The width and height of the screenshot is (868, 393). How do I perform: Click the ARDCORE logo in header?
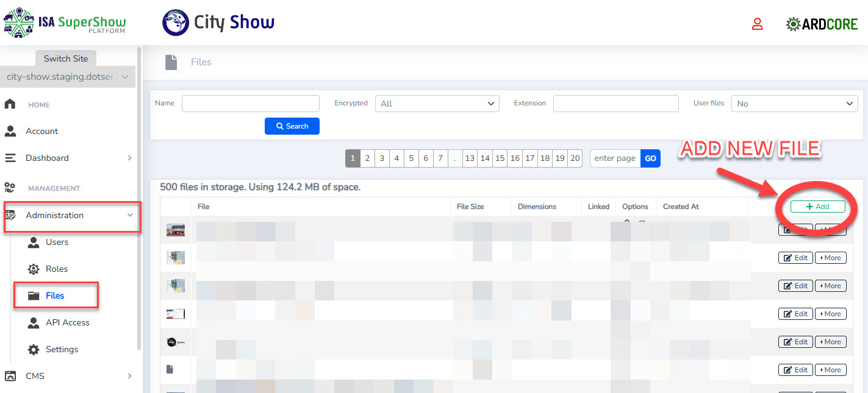(822, 24)
